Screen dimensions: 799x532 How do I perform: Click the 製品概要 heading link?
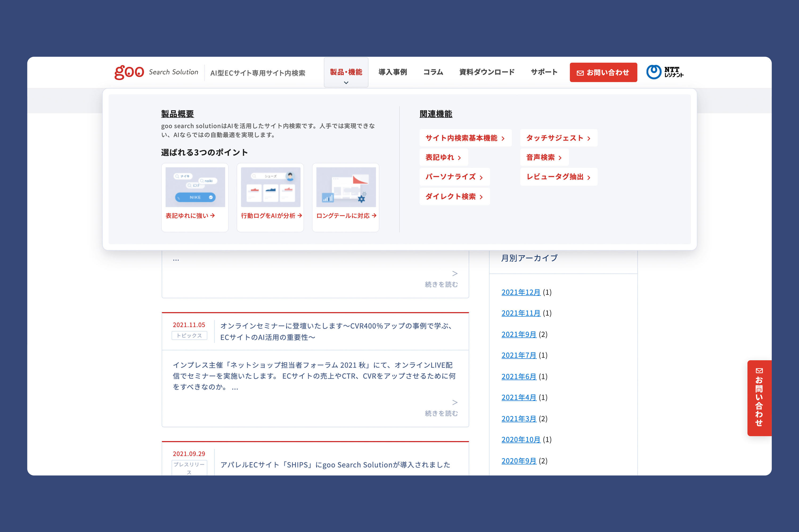pyautogui.click(x=177, y=114)
